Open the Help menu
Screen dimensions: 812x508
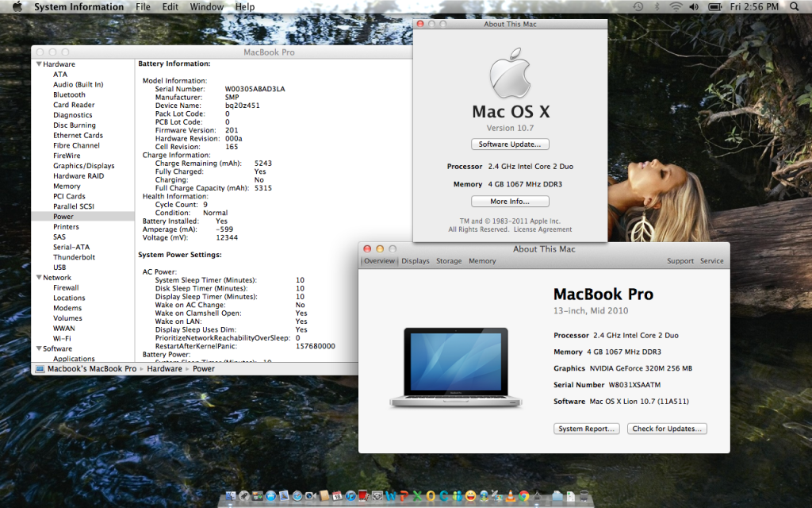[245, 6]
